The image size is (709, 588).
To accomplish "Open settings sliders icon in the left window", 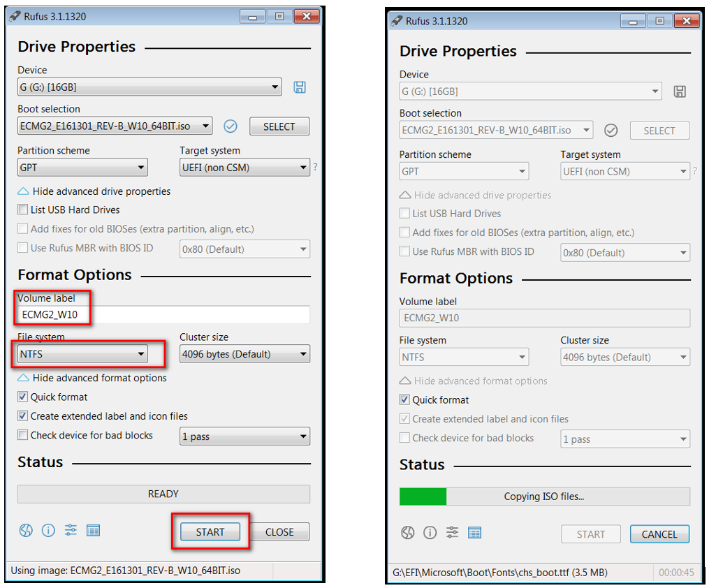I will coord(71,530).
